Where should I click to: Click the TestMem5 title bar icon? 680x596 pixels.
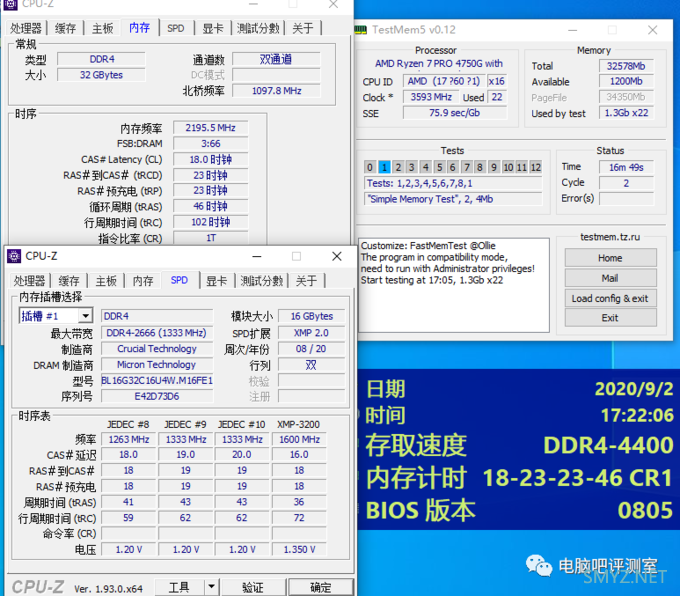point(360,30)
